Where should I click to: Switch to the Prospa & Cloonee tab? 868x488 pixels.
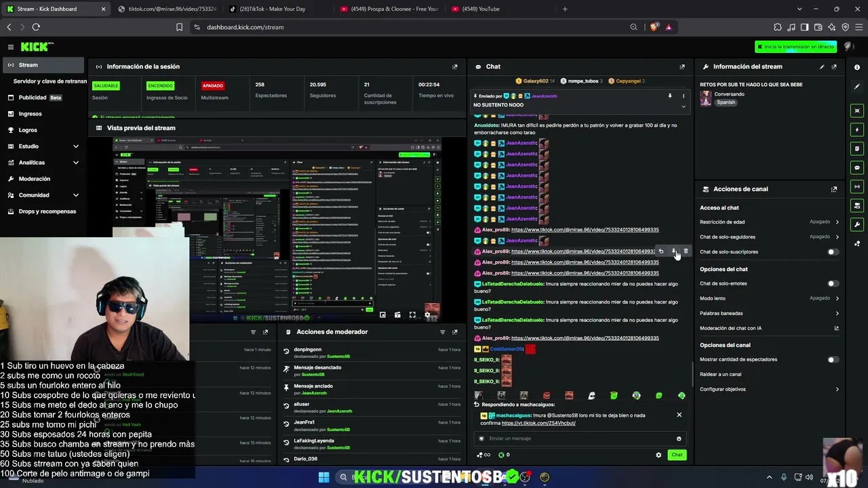389,9
